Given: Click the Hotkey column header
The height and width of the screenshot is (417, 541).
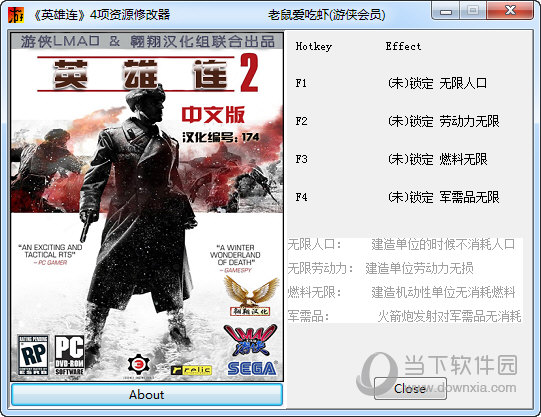Looking at the screenshot, I should click(314, 47).
